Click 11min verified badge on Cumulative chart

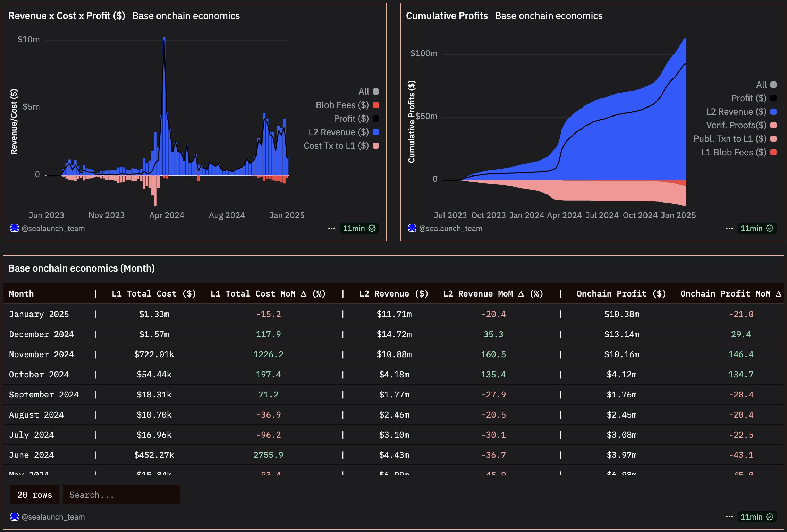point(756,228)
